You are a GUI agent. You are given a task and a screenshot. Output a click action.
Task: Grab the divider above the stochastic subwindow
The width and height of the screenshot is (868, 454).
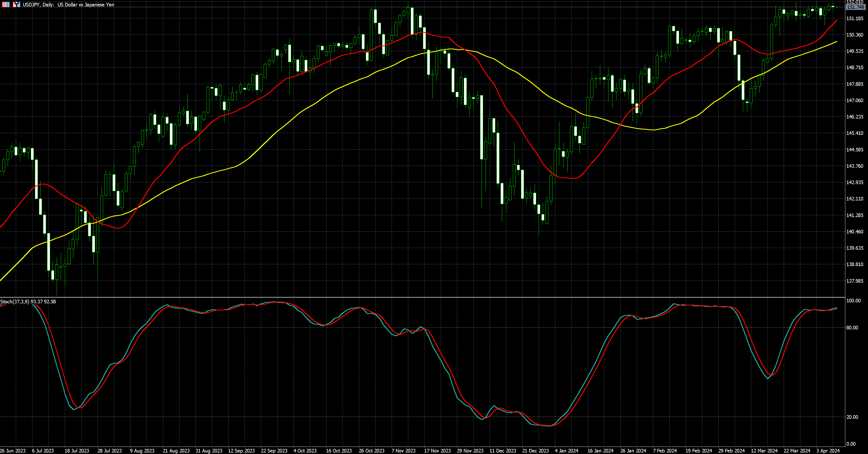[421, 297]
